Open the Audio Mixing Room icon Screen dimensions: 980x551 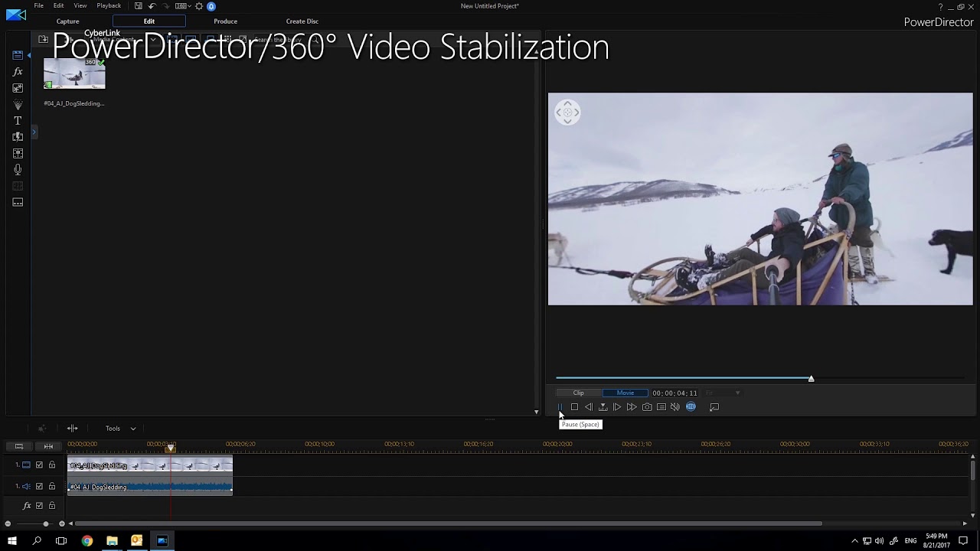tap(18, 154)
